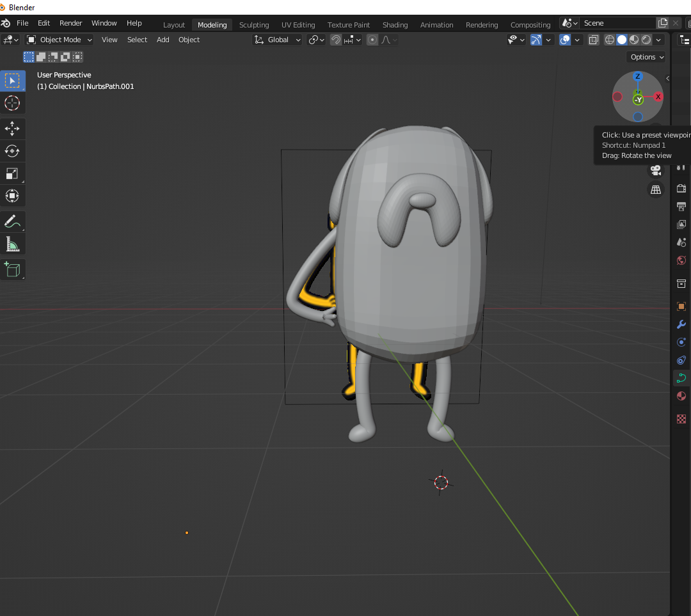
Task: Open the shading options dropdown arrow
Action: point(659,40)
